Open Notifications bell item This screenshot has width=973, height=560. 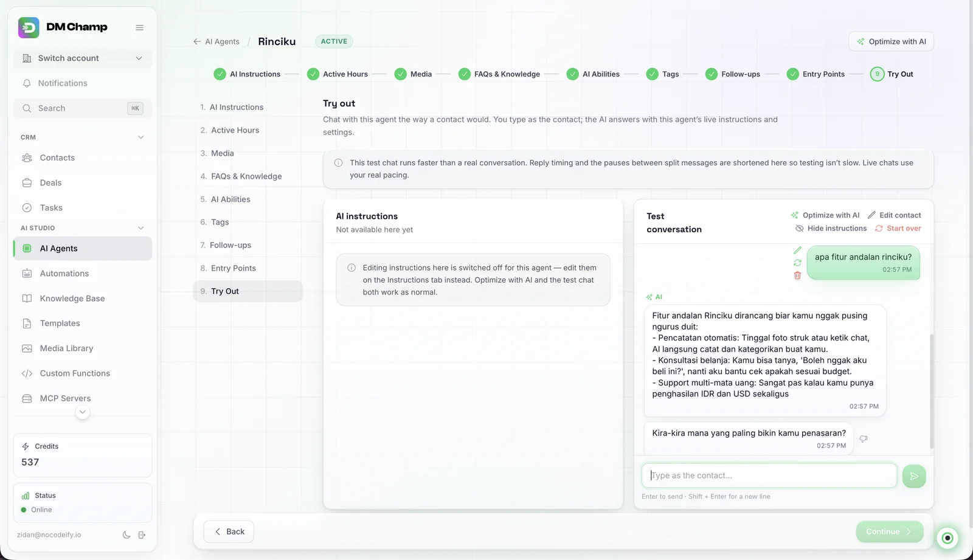[x=82, y=83]
